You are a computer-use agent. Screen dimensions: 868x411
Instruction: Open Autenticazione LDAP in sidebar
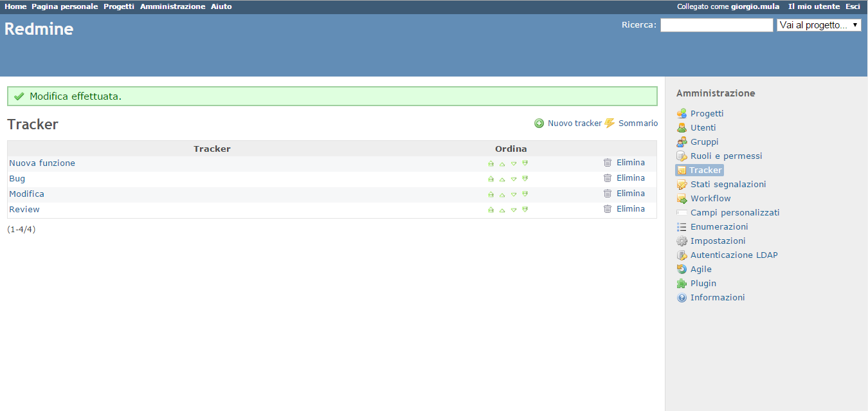point(734,255)
